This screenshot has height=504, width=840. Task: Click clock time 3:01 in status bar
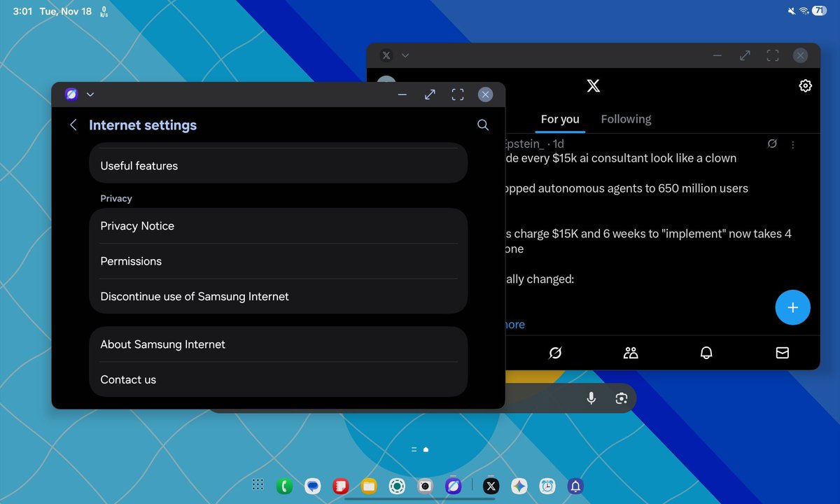pos(23,11)
